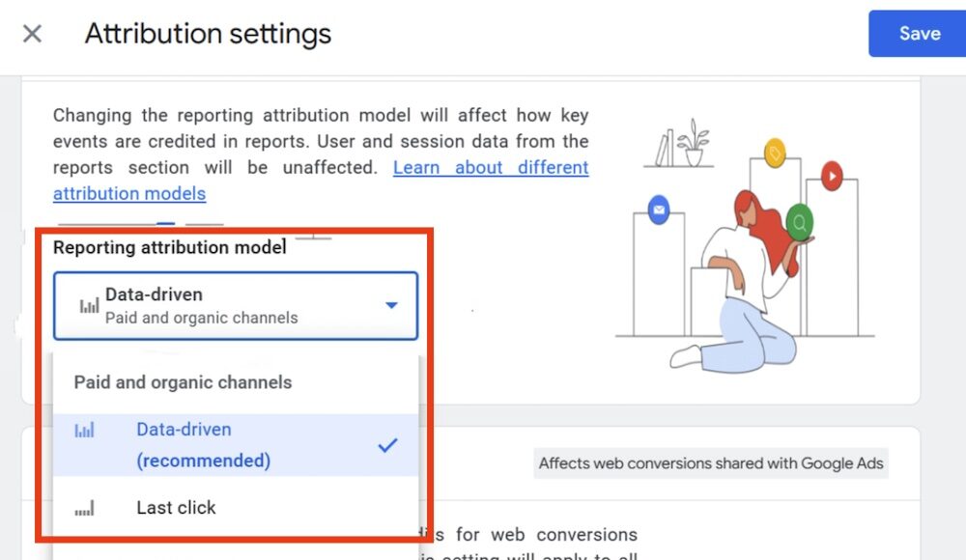Click the Save button
This screenshot has height=560, width=966.
point(919,34)
